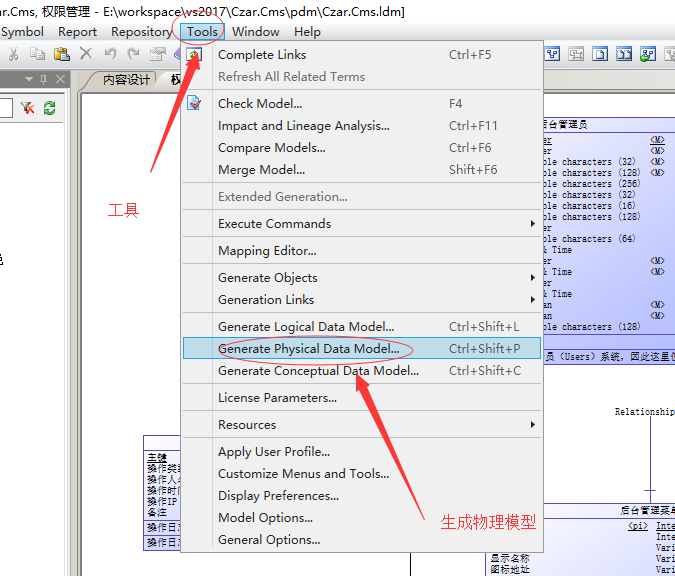
Task: Click the single page window toolbar icon
Action: [x=600, y=54]
